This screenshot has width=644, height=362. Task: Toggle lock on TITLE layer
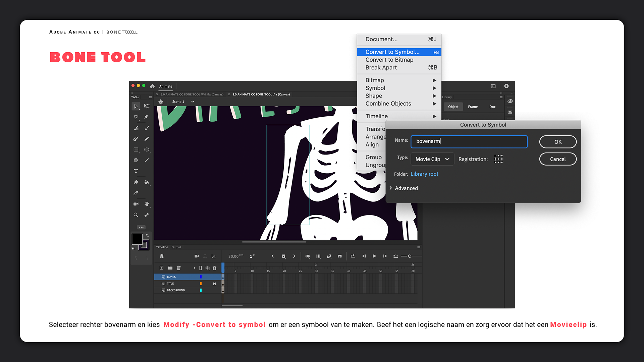click(x=214, y=284)
